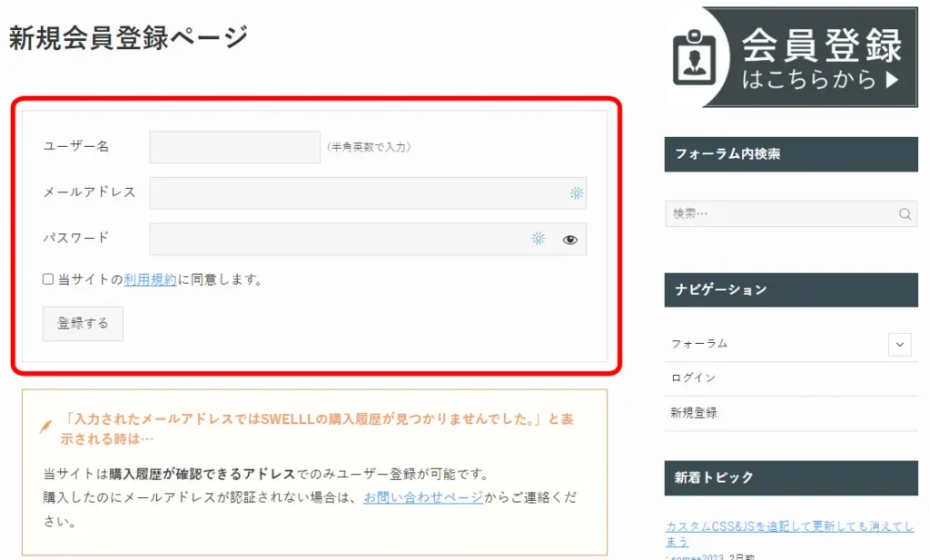
Task: Click inside the パスワード text field
Action: click(336, 239)
